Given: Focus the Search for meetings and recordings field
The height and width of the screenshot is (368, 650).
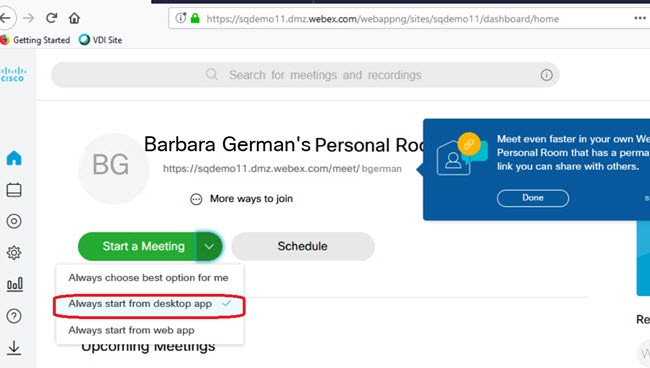Looking at the screenshot, I should 305,75.
